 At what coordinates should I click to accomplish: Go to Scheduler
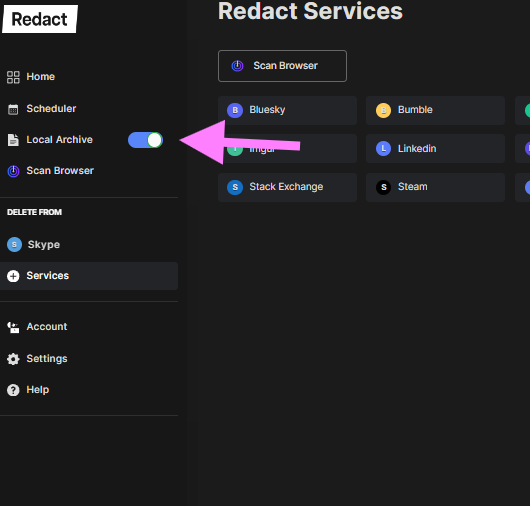51,109
